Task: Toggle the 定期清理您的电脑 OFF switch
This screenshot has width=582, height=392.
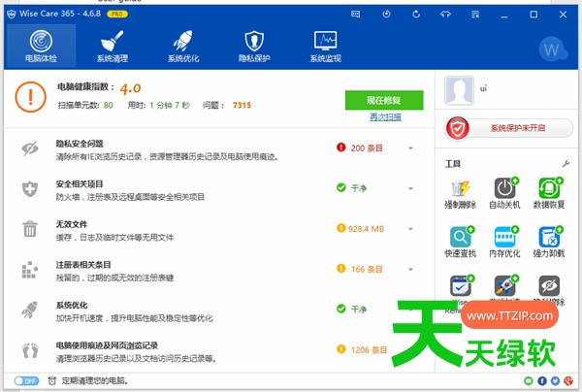Action: (26, 381)
